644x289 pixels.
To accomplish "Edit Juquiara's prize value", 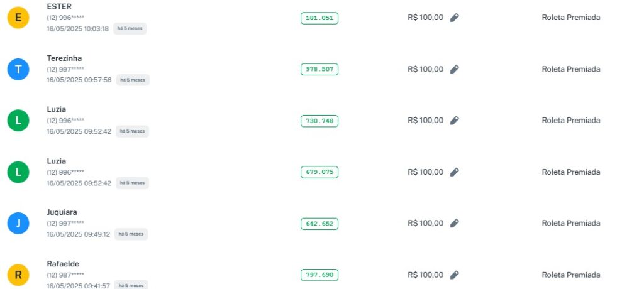I will (x=455, y=223).
